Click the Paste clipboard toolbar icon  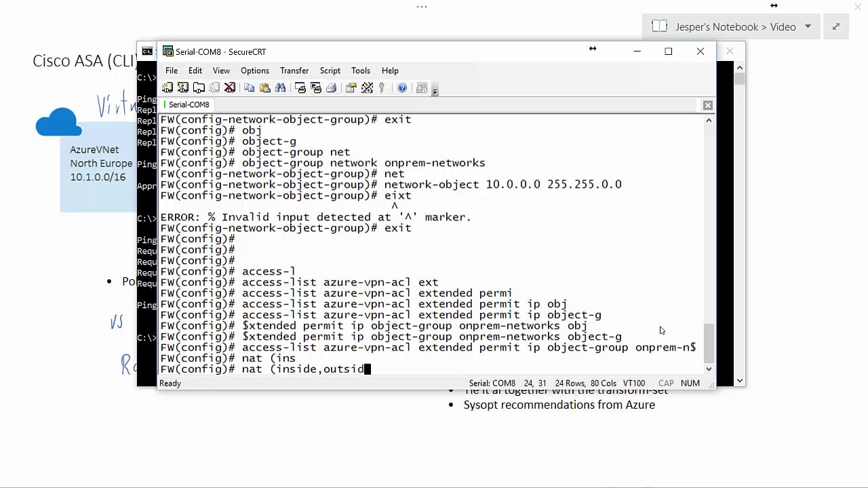coord(265,87)
